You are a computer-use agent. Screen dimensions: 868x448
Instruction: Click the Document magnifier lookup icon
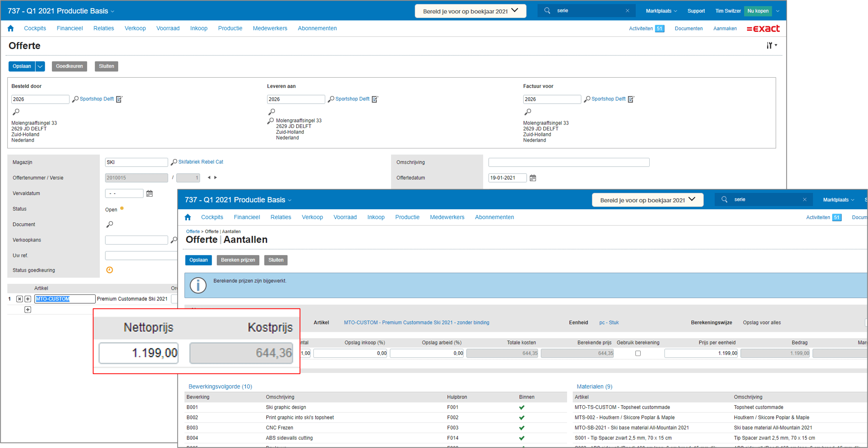point(110,224)
